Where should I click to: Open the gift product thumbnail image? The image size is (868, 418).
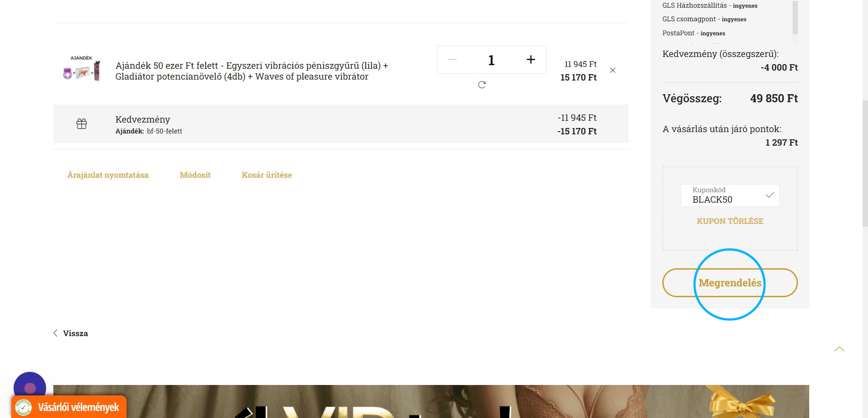[81, 69]
